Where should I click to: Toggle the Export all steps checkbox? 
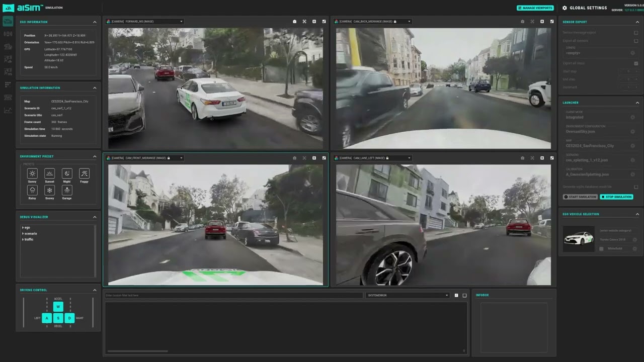coord(636,63)
